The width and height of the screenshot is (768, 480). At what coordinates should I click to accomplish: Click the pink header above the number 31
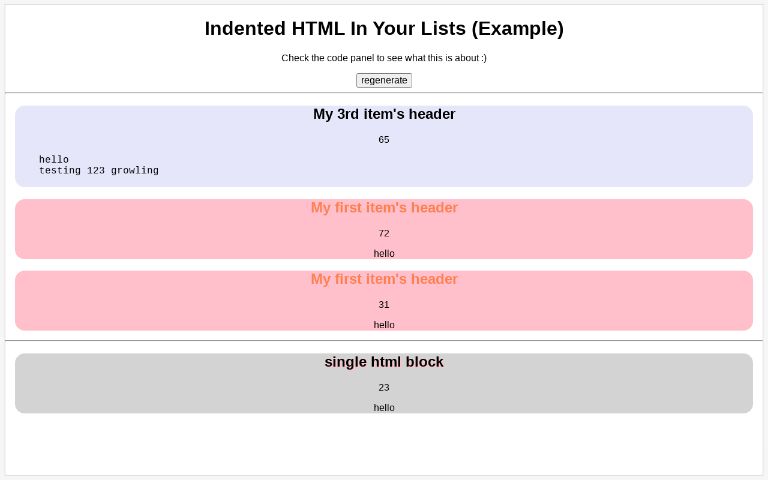[384, 279]
